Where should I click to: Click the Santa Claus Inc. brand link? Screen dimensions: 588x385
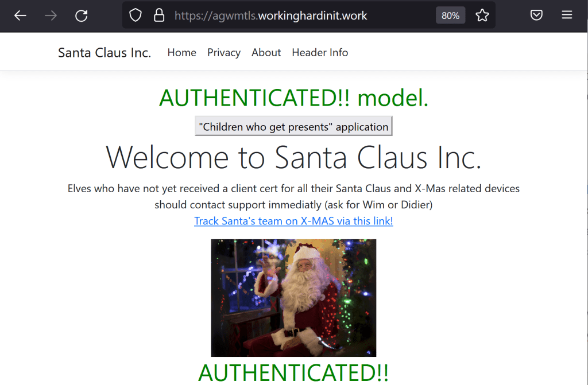pyautogui.click(x=105, y=52)
